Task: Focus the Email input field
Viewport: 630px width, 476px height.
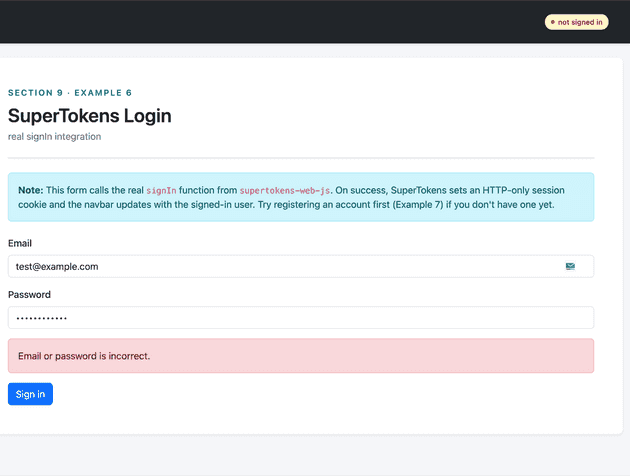Action: [301, 266]
